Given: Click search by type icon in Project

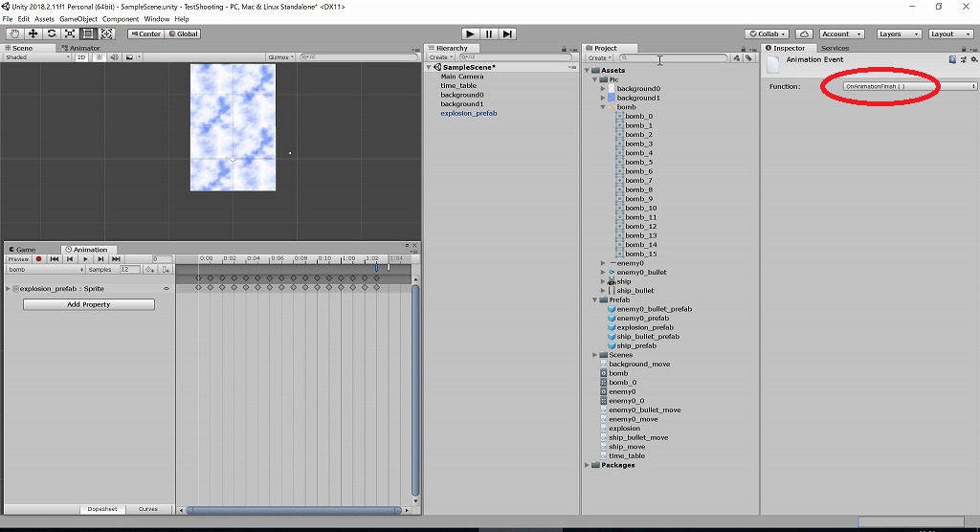Looking at the screenshot, I should (x=736, y=57).
